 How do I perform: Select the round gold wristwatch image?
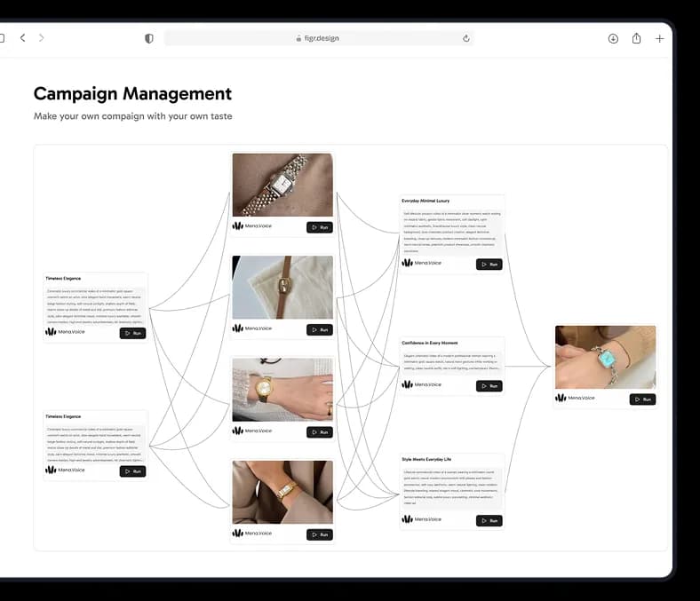point(282,390)
